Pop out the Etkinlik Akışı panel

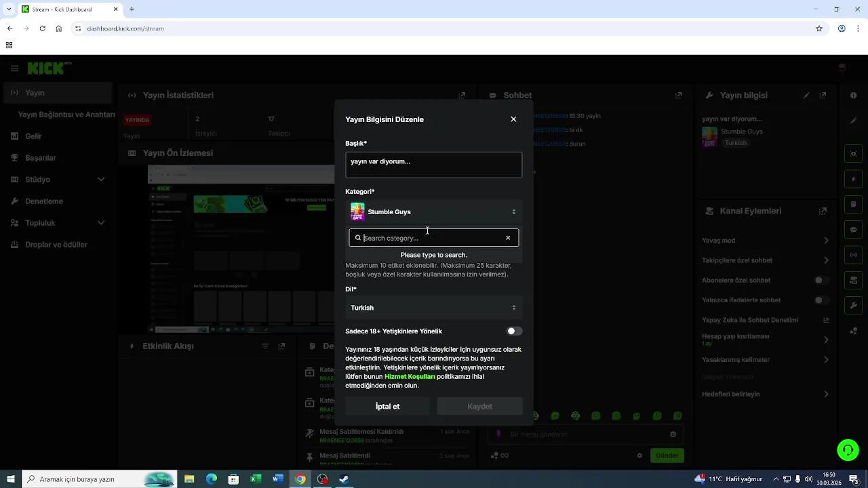point(281,346)
